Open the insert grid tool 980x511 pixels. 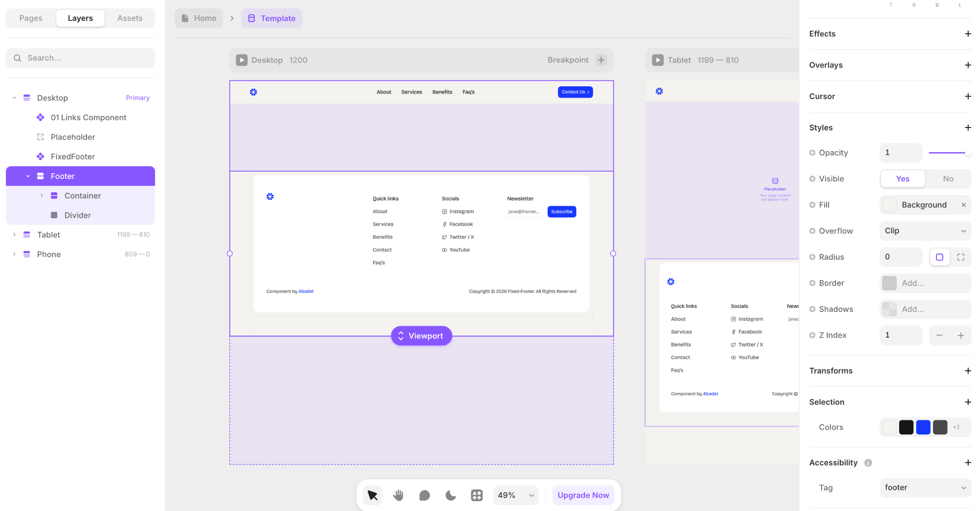coord(477,495)
